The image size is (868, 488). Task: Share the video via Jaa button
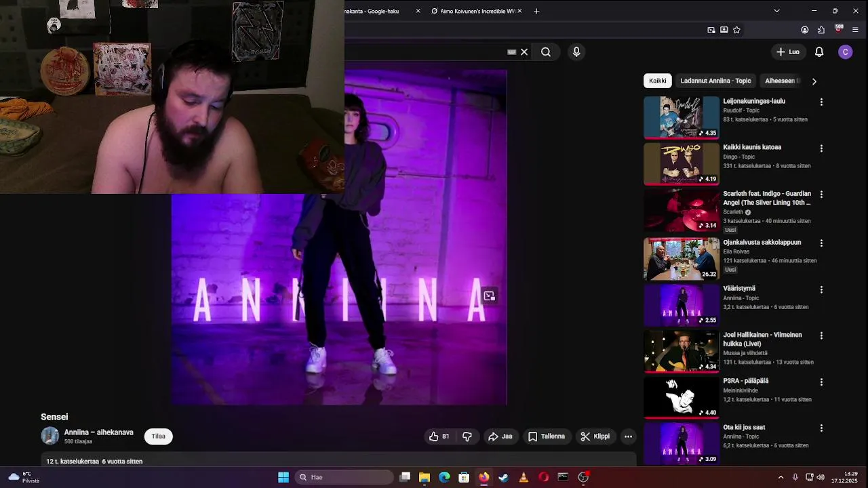pos(500,436)
